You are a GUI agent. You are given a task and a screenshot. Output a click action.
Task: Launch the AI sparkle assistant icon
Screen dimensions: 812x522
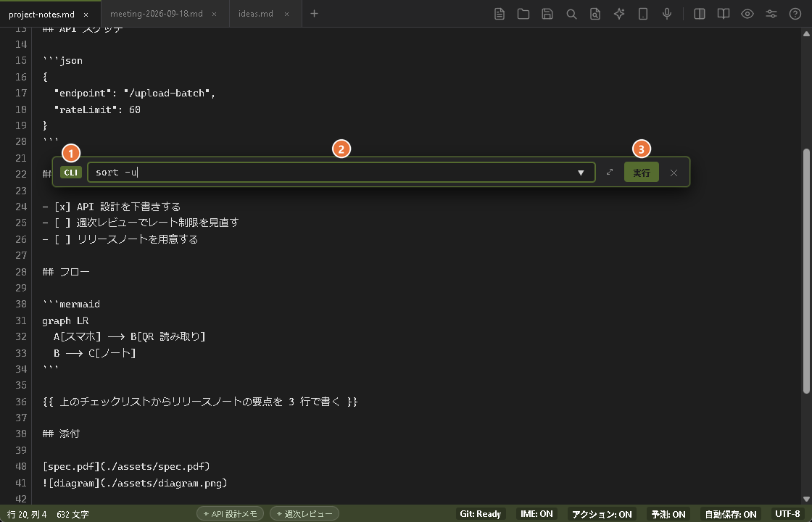point(619,14)
